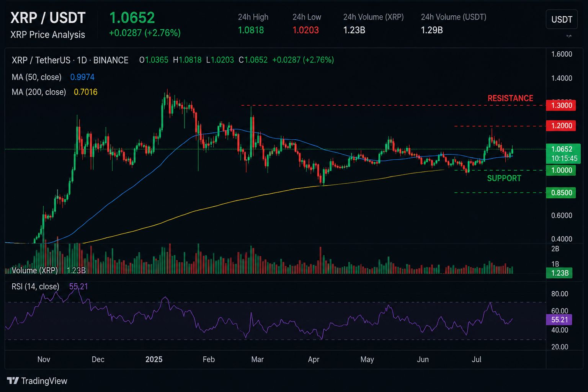588x392 pixels.
Task: Click the Dec label on time axis
Action: [x=98, y=359]
